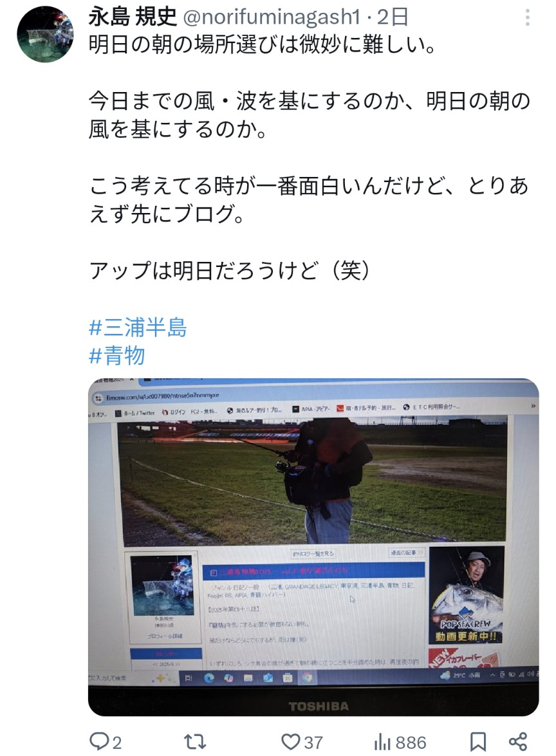Bookmark this tweet
This screenshot has width=556, height=756.
477,742
